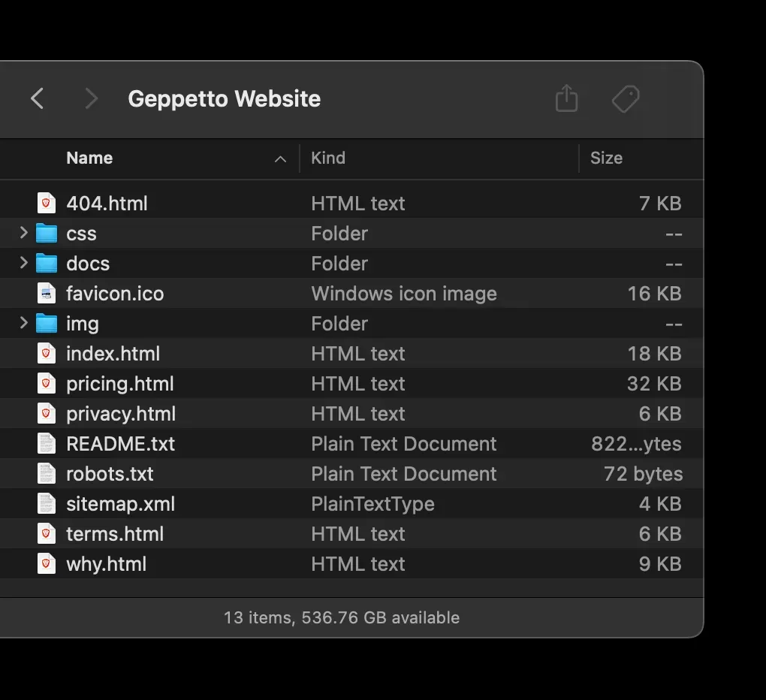Select the favicon.ico file icon
The height and width of the screenshot is (700, 766).
click(x=47, y=293)
